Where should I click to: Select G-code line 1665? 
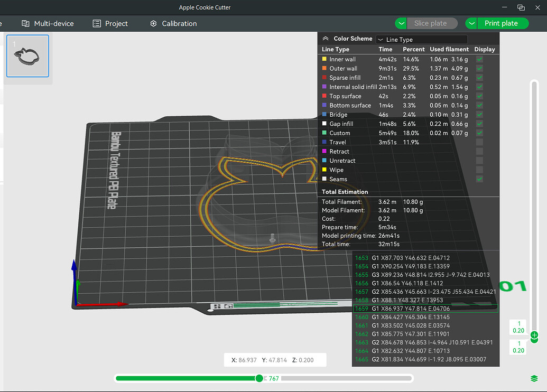coord(425,359)
